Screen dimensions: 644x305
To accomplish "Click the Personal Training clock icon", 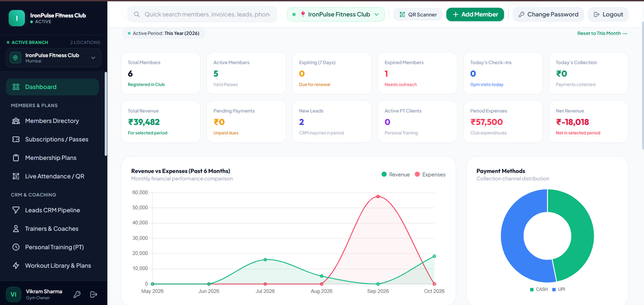I will (16, 247).
